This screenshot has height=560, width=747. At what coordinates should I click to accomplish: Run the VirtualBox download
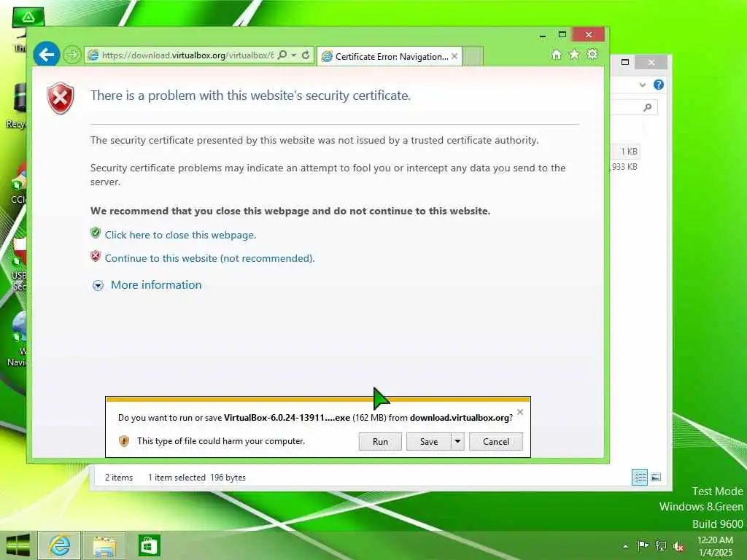click(x=380, y=441)
